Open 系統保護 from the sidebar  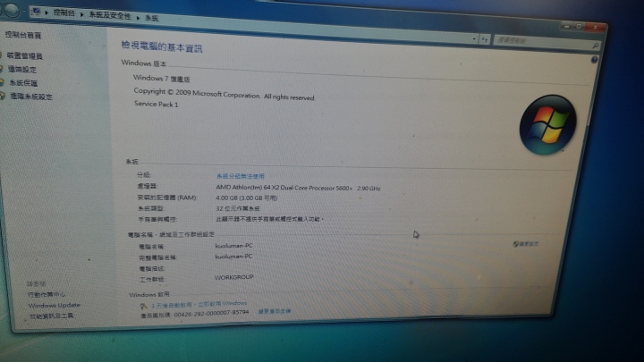(x=23, y=83)
